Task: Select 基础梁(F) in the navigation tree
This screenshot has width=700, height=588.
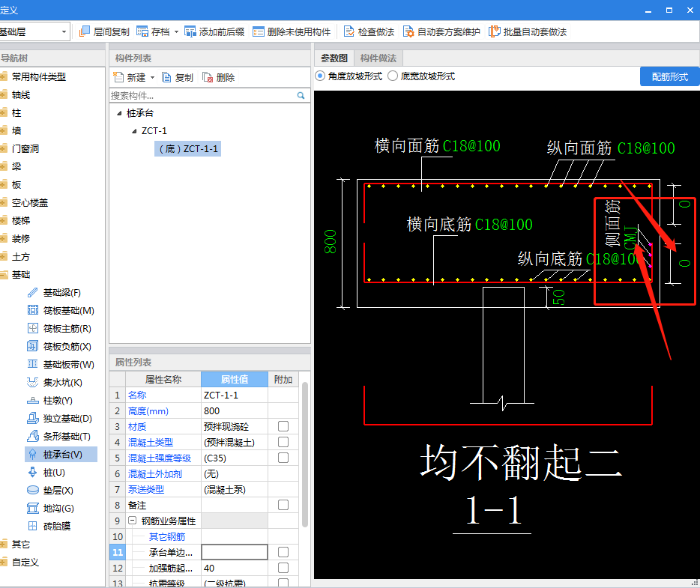Action: click(x=61, y=293)
